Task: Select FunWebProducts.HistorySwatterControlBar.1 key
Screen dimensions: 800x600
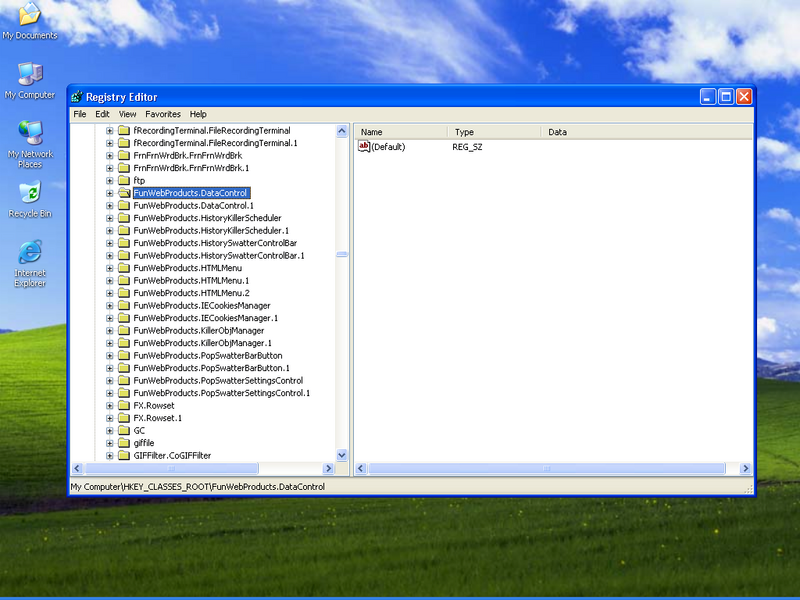Action: coord(218,255)
